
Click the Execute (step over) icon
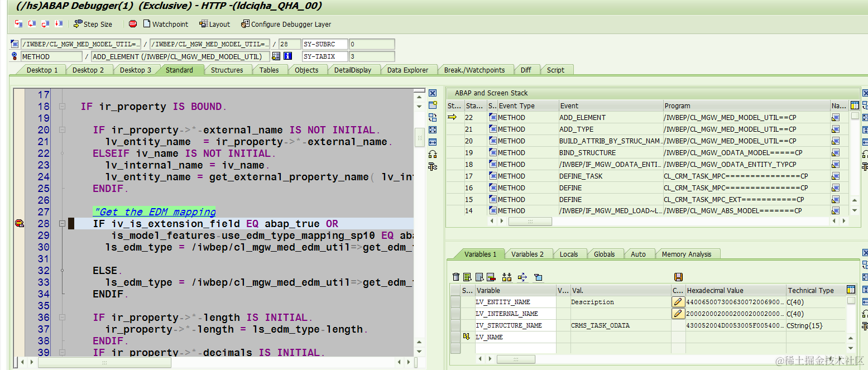(32, 24)
